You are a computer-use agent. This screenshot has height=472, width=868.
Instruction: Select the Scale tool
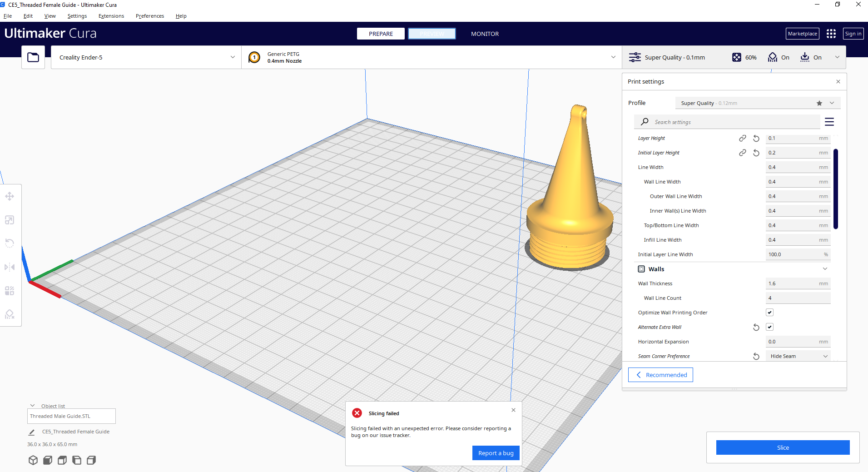coord(10,220)
